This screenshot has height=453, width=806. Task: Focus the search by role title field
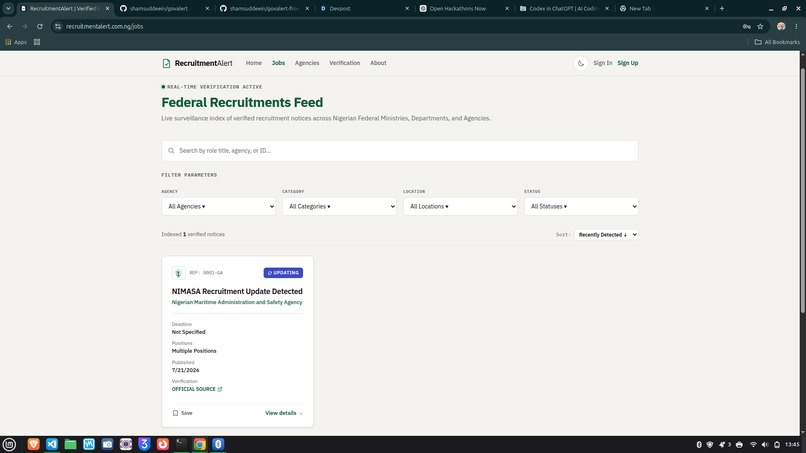(400, 151)
